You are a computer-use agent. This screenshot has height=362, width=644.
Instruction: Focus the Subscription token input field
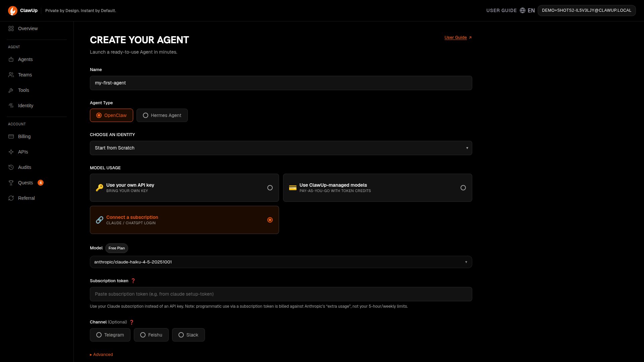281,294
